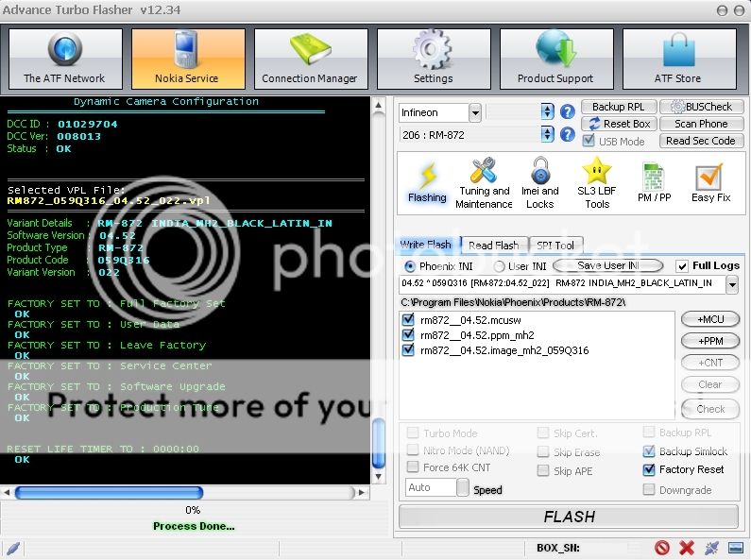
Task: Select the Nokia Service module
Action: click(x=188, y=59)
